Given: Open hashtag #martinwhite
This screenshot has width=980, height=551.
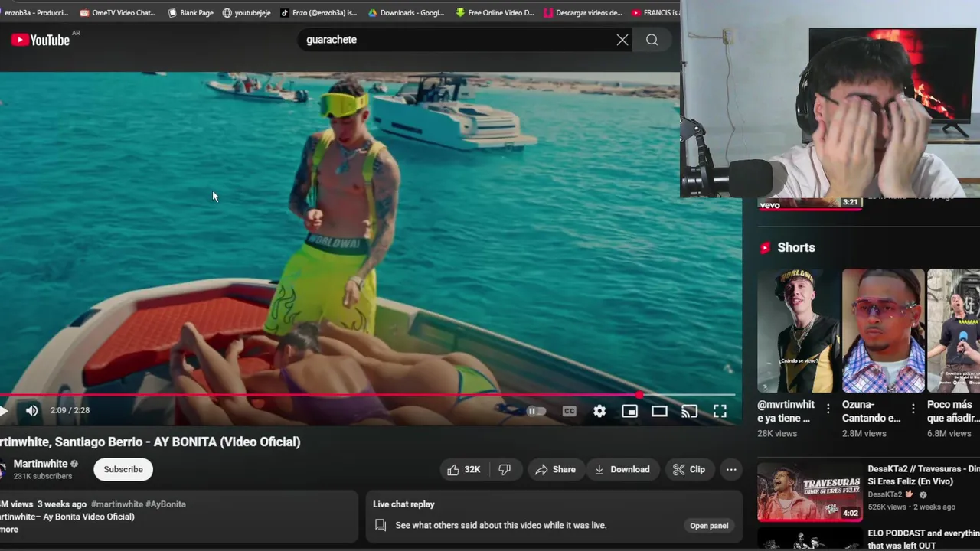Looking at the screenshot, I should pos(117,504).
